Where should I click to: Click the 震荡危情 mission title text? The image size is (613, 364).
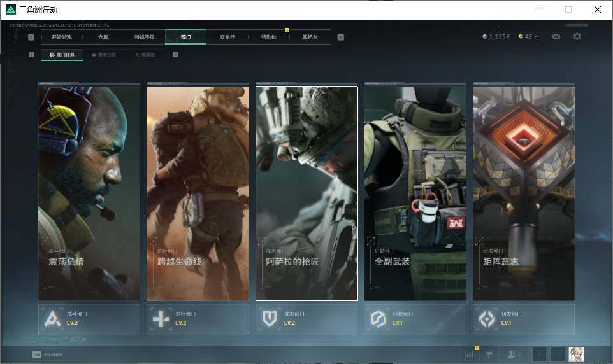[66, 262]
